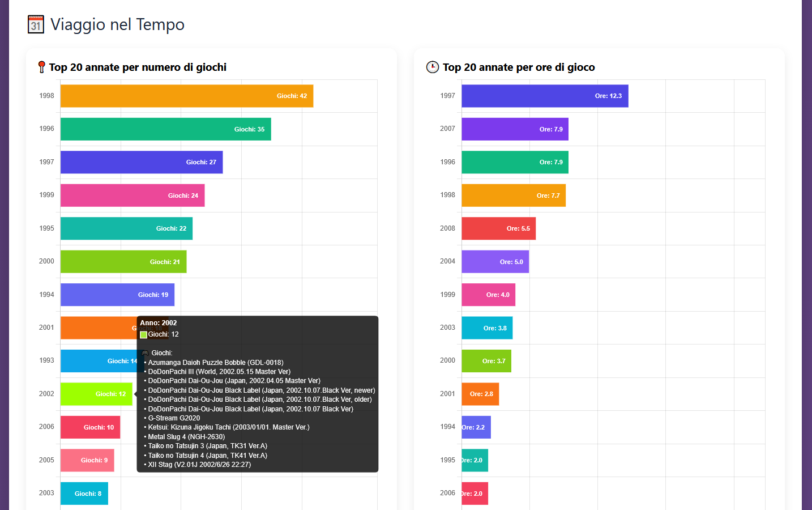The height and width of the screenshot is (510, 812).
Task: Click the green color swatch in the 2002 tooltip
Action: pyautogui.click(x=143, y=334)
